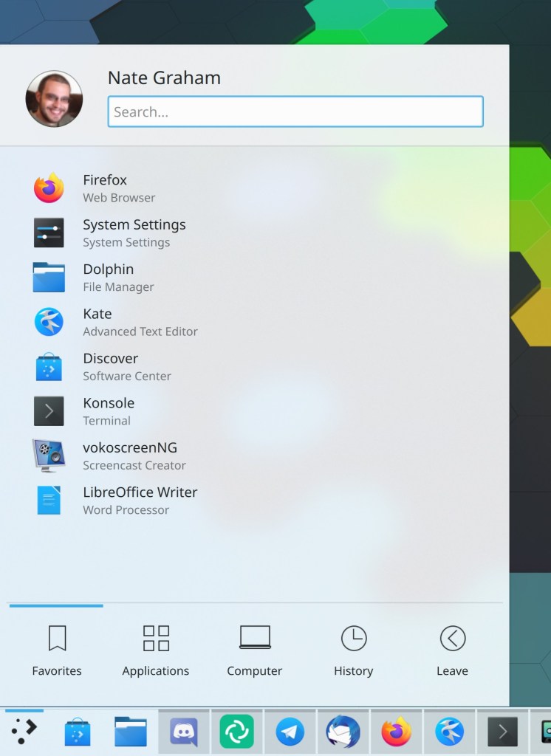Launch Konsole terminal from menu
This screenshot has height=756, width=551.
coord(108,411)
